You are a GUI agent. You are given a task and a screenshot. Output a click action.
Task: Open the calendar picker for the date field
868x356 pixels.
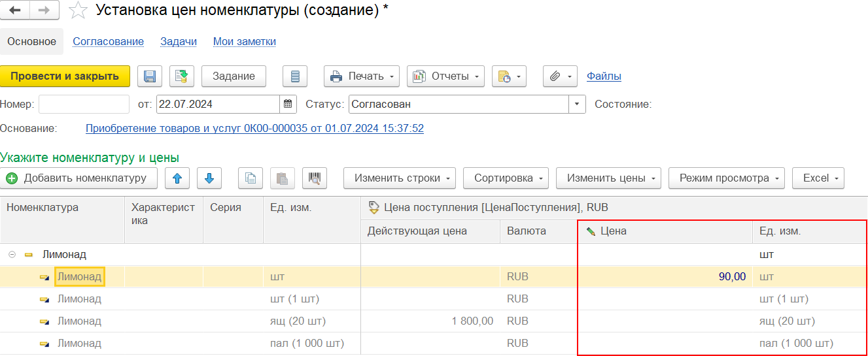coord(288,104)
